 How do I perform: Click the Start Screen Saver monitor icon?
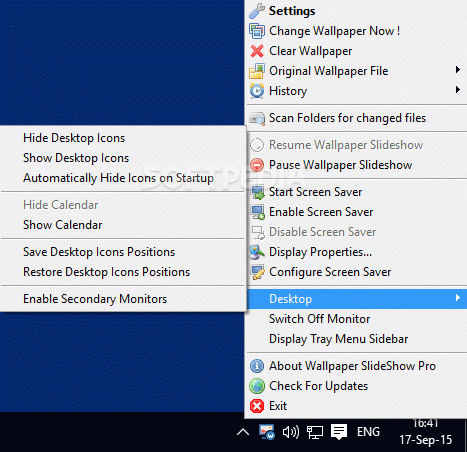(258, 192)
